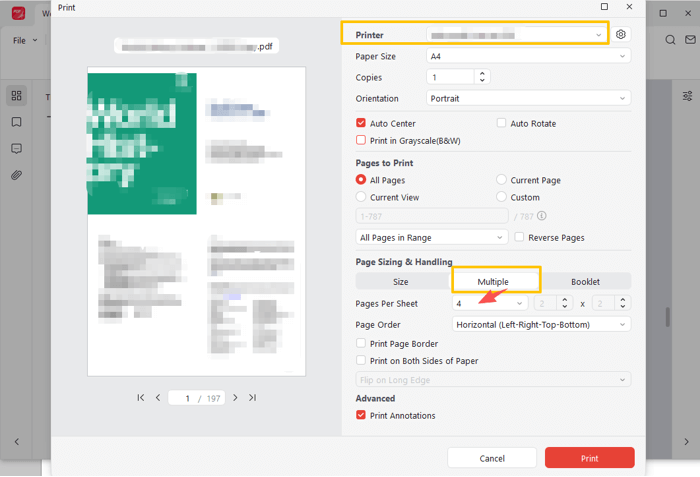700x477 pixels.
Task: Toggle Print Annotations checkbox
Action: 361,415
